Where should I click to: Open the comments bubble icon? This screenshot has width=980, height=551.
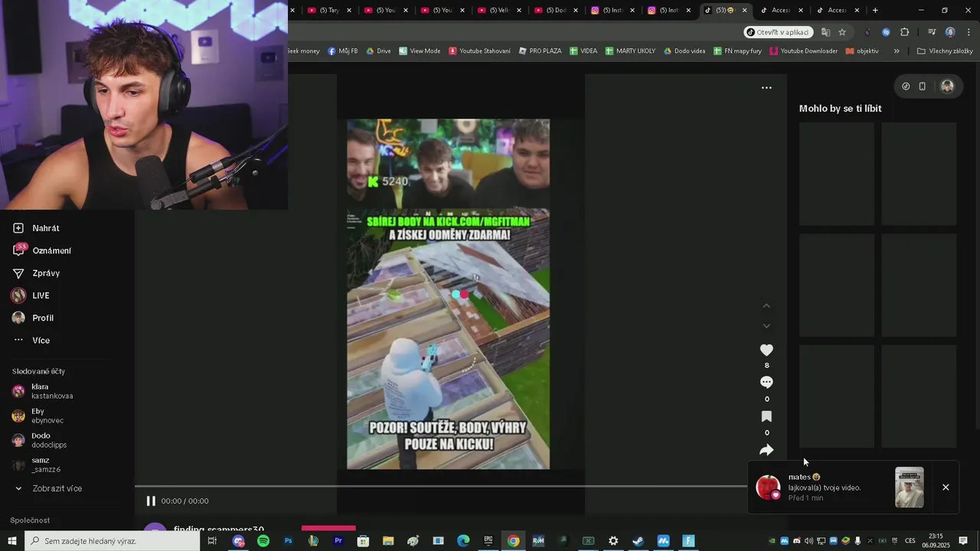tap(766, 383)
